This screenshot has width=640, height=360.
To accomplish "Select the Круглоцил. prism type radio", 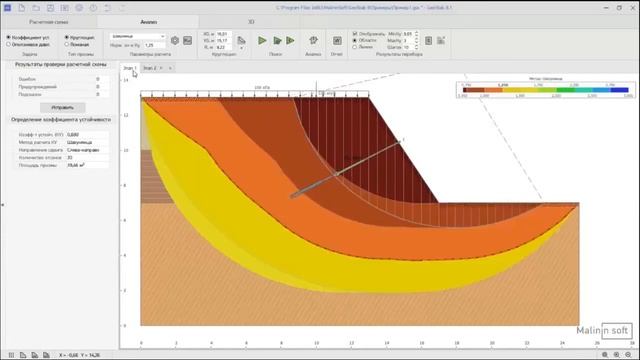I will [67, 38].
